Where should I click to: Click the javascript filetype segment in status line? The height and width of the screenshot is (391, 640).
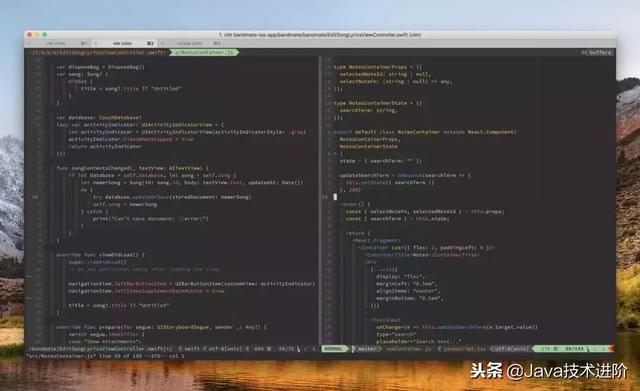pos(464,349)
